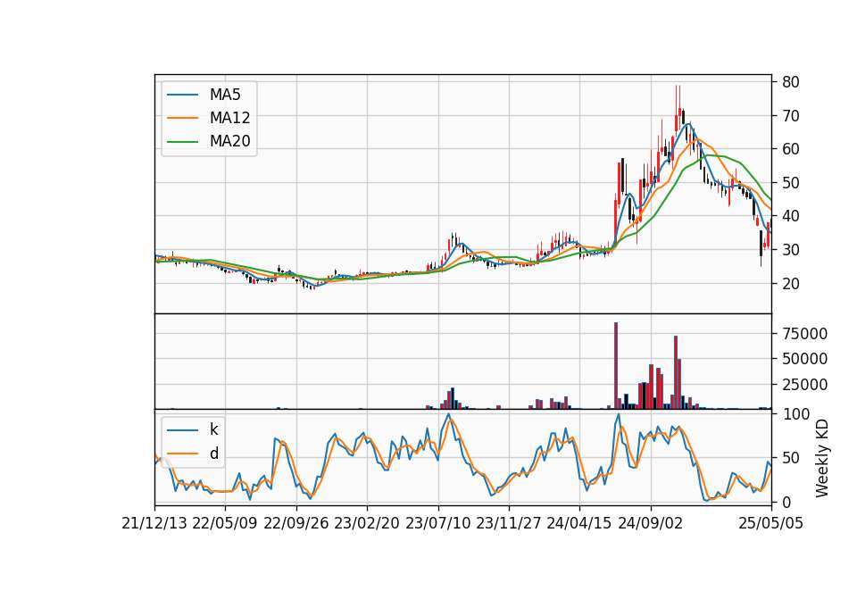Screen dimensions: 857x616
Task: Click the 22/05/09 date tick label
Action: [x=225, y=523]
